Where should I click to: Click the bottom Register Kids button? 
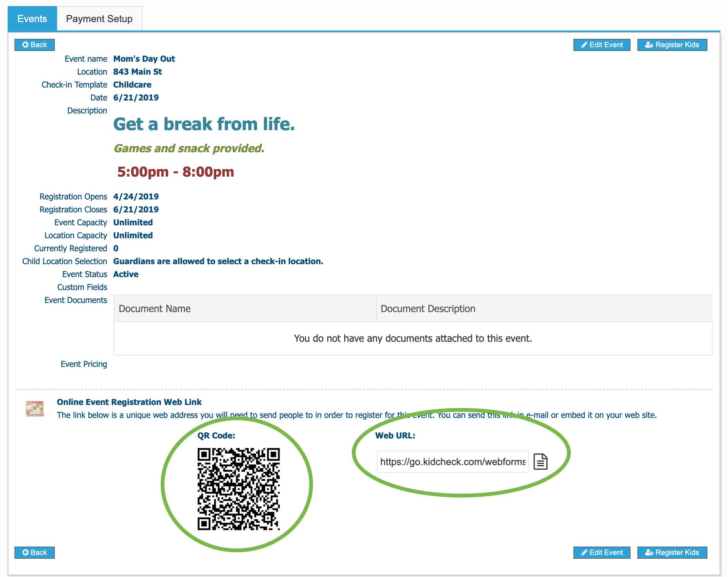coord(672,553)
